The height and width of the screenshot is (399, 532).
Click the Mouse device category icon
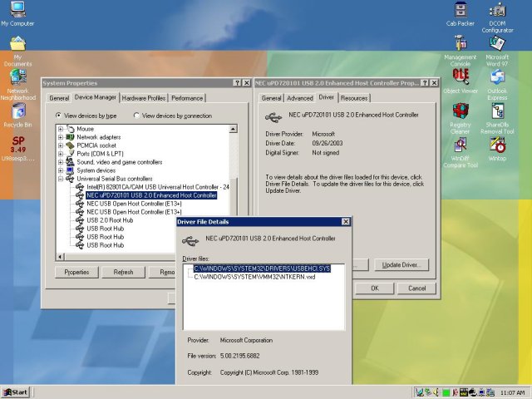coord(70,129)
